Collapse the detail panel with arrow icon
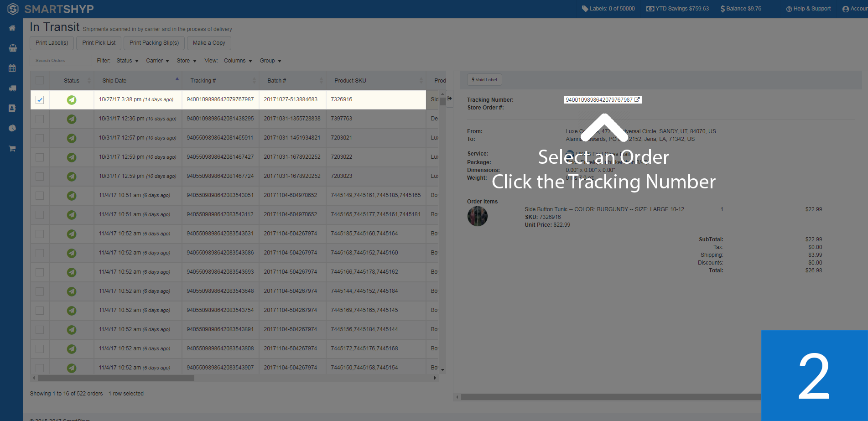The width and height of the screenshot is (868, 421). 449,99
